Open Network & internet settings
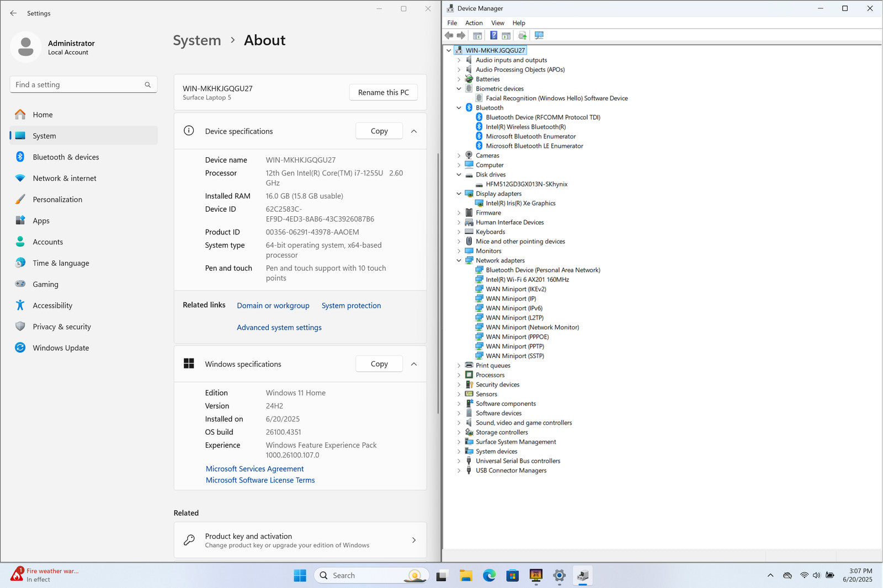Viewport: 883px width, 588px height. click(84, 178)
